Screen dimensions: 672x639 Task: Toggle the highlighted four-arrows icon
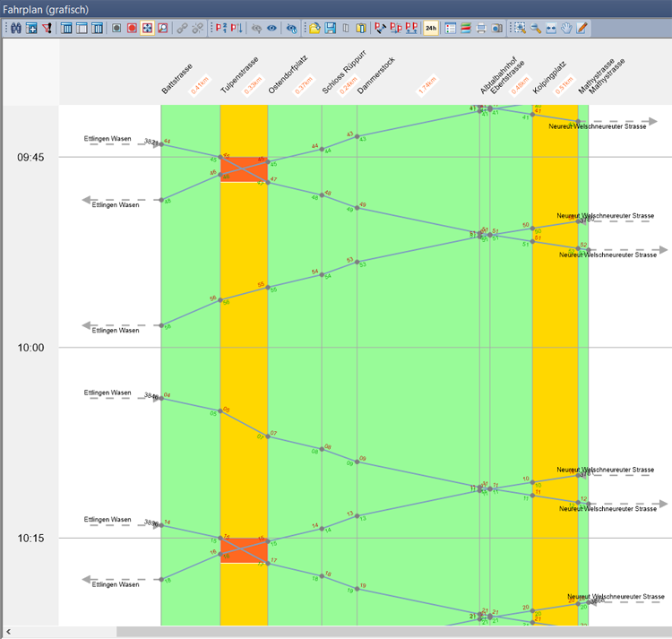[x=147, y=29]
